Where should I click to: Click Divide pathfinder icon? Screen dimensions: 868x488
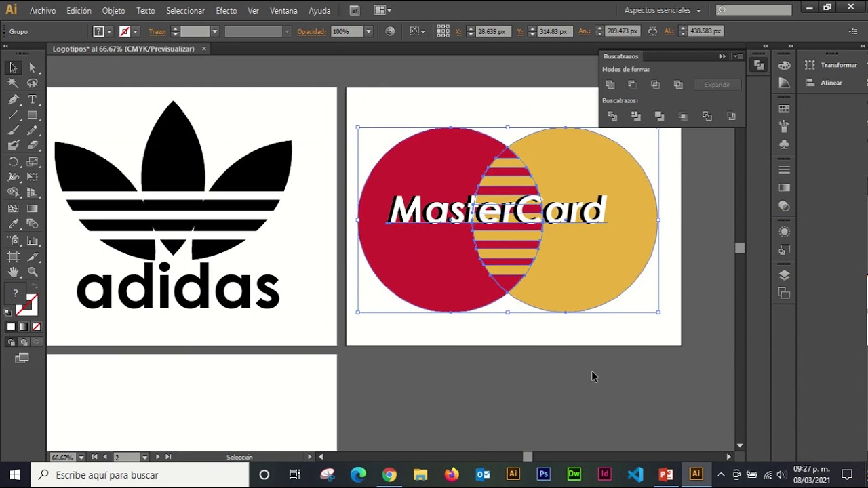point(612,117)
